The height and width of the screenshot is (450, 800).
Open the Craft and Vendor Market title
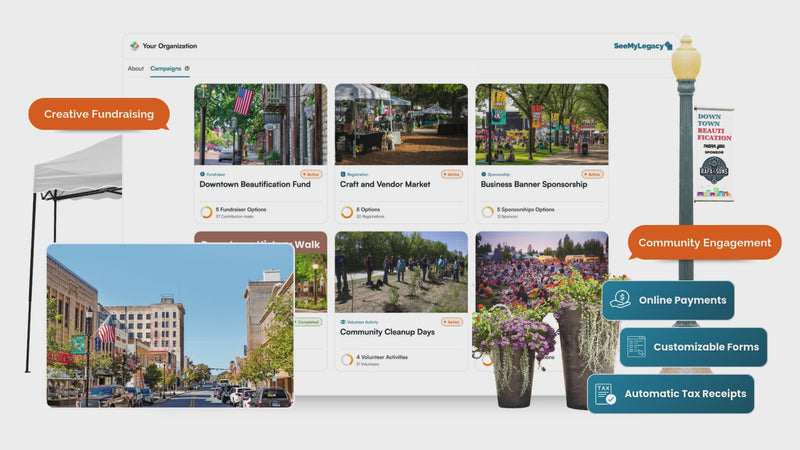pos(383,185)
